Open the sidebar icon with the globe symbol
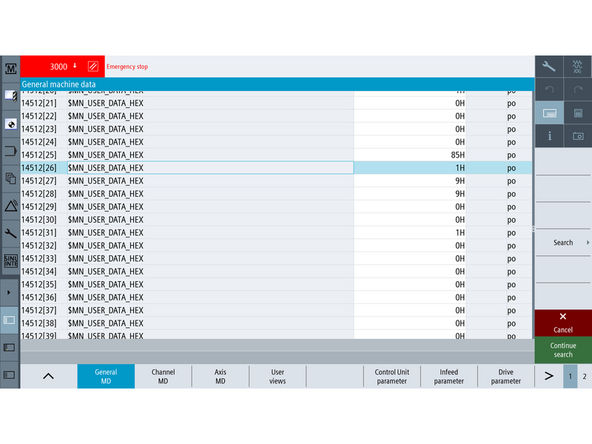The height and width of the screenshot is (444, 592). tap(11, 124)
